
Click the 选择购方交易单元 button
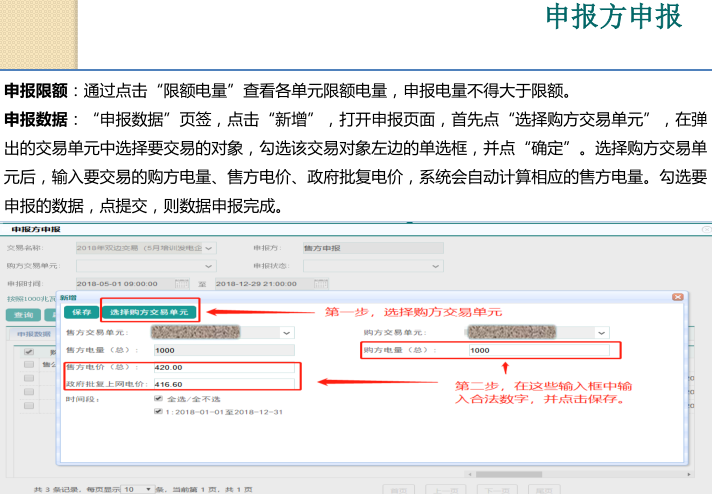[149, 312]
